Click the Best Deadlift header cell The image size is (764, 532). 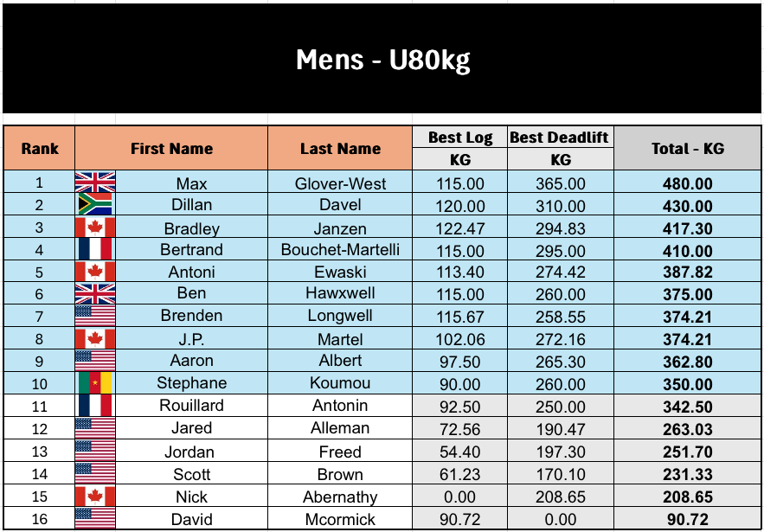[559, 138]
